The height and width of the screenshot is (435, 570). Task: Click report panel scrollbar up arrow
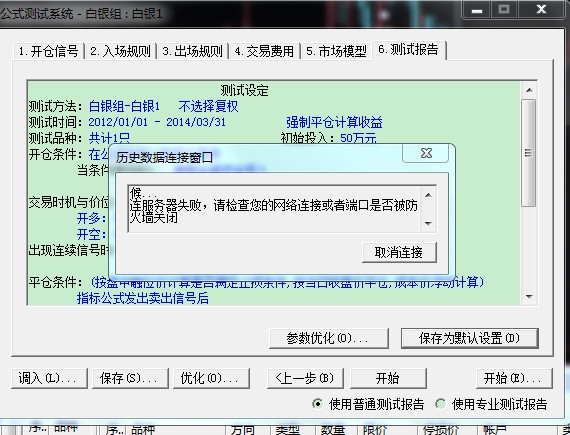(529, 90)
